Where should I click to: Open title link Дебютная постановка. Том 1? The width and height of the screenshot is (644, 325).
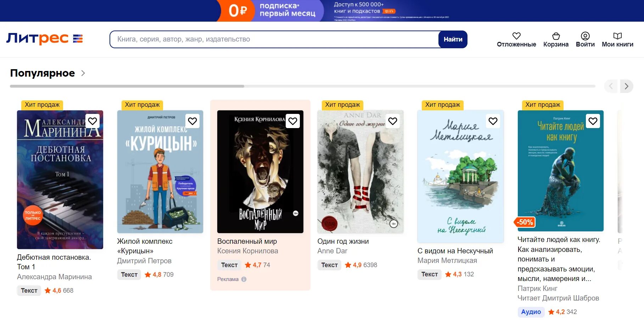pos(54,262)
